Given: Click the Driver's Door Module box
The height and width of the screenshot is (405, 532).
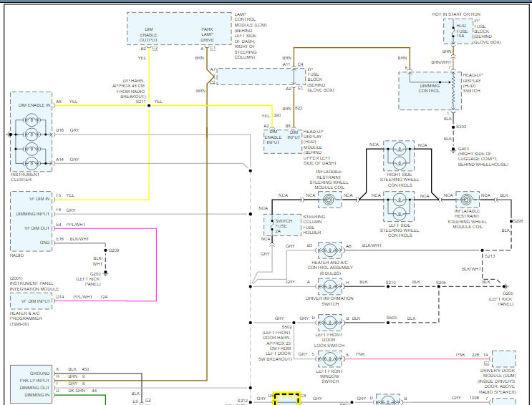Looking at the screenshot, I should [504, 362].
